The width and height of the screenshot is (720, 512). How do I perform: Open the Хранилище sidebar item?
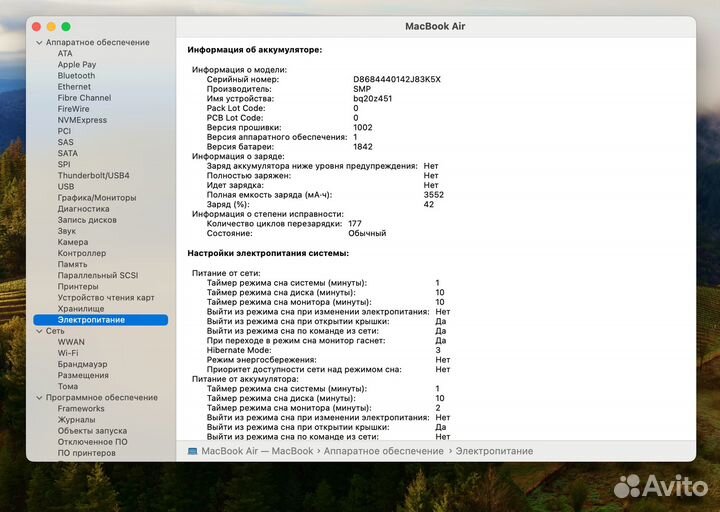[80, 309]
